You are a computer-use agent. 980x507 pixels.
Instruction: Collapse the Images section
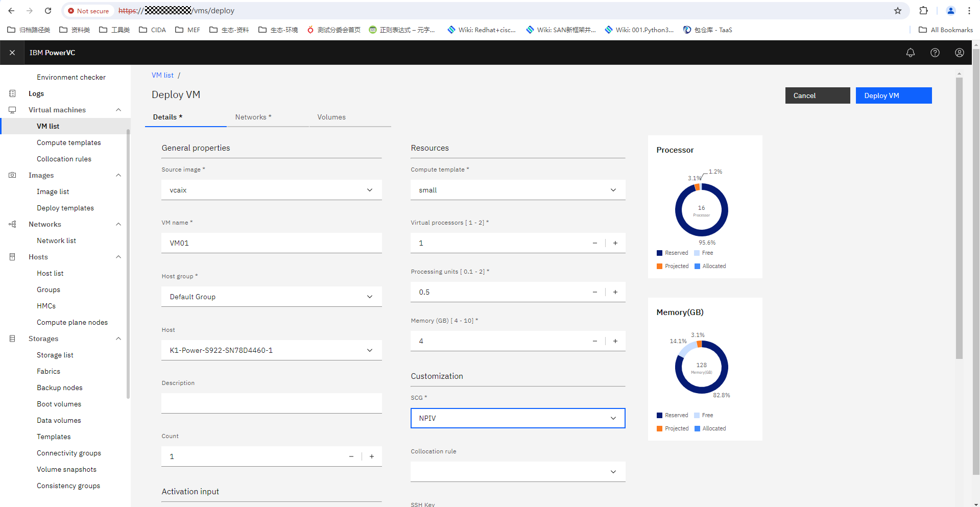(118, 175)
